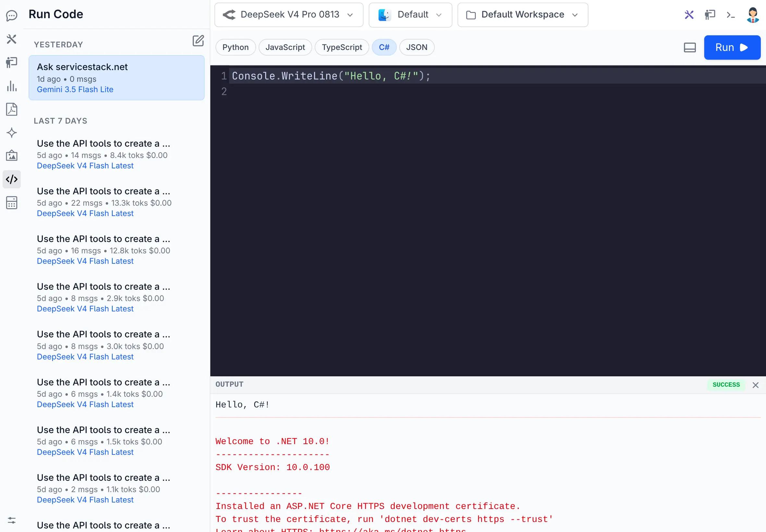Click empty line 2 in the code editor
766x532 pixels.
[497, 91]
